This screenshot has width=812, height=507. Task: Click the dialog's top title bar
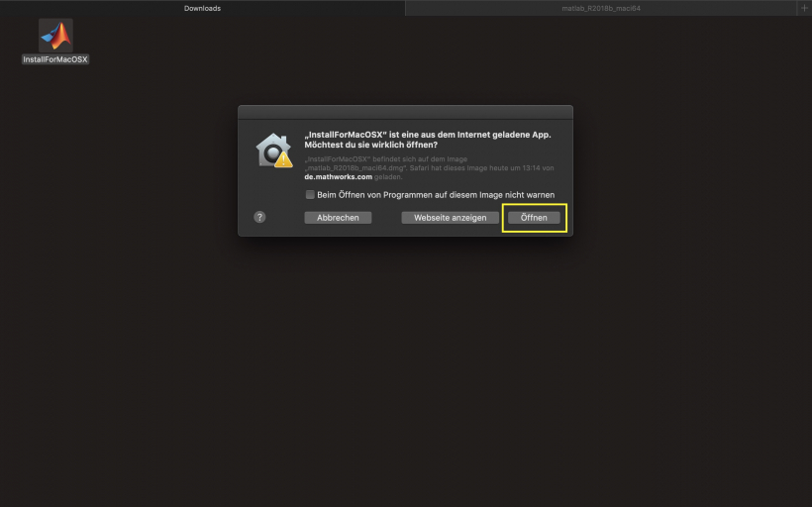(405, 112)
